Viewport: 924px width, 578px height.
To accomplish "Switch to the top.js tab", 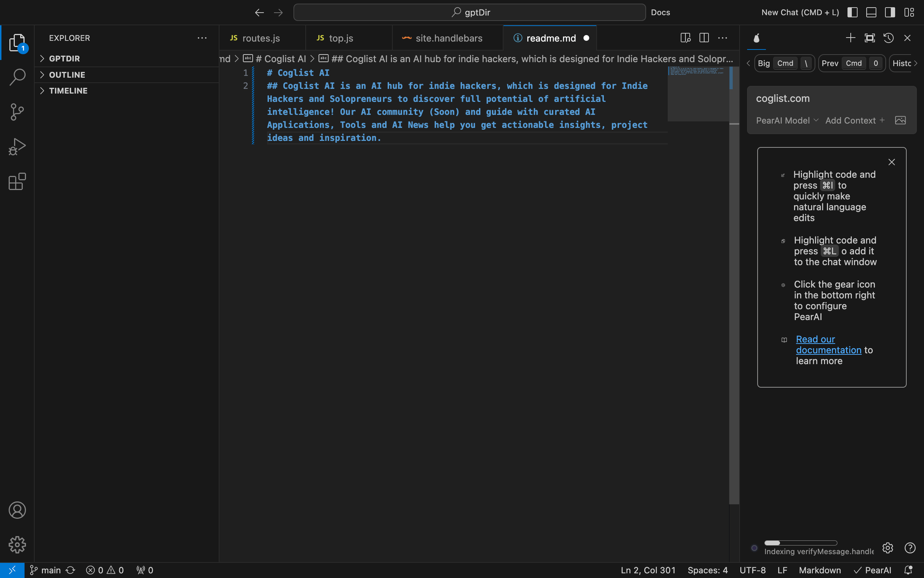I will (349, 38).
